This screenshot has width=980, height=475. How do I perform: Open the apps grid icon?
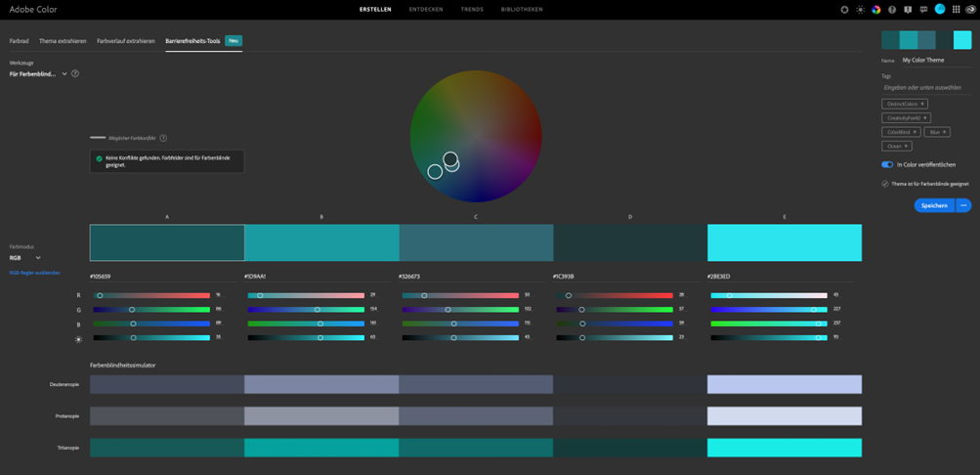pyautogui.click(x=957, y=10)
